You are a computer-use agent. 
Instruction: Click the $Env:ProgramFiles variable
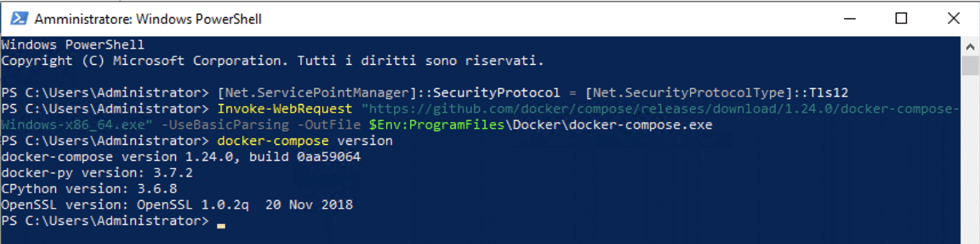[x=437, y=125]
